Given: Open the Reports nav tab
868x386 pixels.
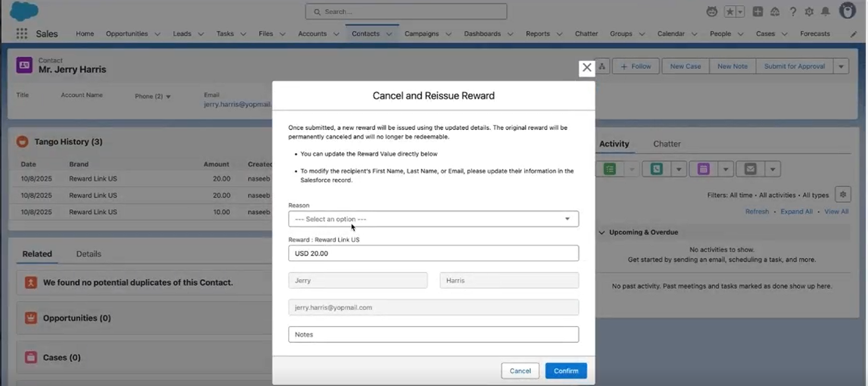Looking at the screenshot, I should click(538, 34).
